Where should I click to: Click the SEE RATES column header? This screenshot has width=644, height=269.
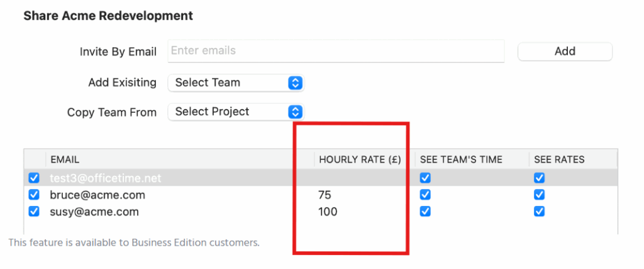pyautogui.click(x=559, y=160)
